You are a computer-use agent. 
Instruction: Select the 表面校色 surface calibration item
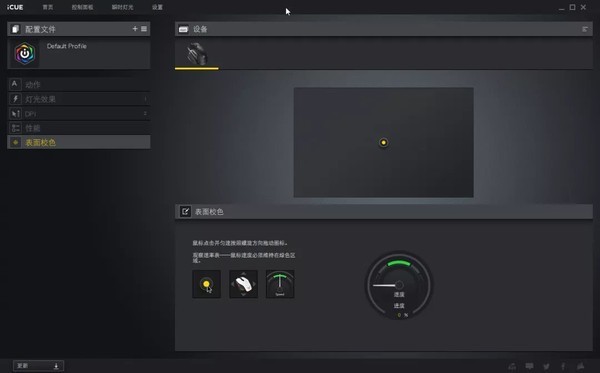[79, 142]
